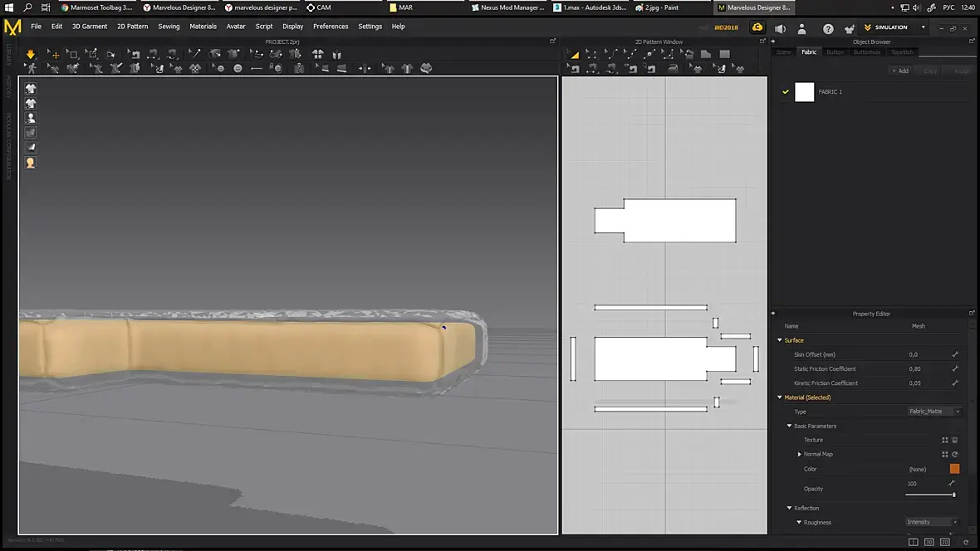The image size is (980, 551).
Task: Click the Texture browse grid icon
Action: [944, 440]
